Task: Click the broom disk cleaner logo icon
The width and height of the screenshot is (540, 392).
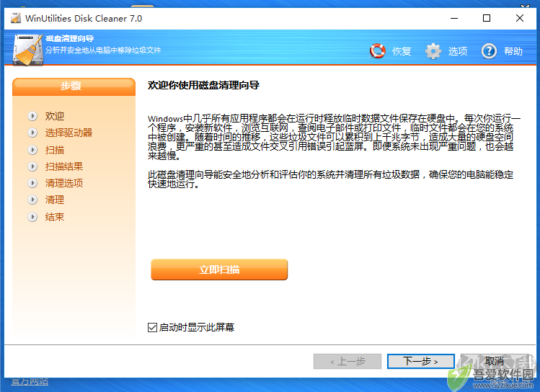Action: coord(28,50)
